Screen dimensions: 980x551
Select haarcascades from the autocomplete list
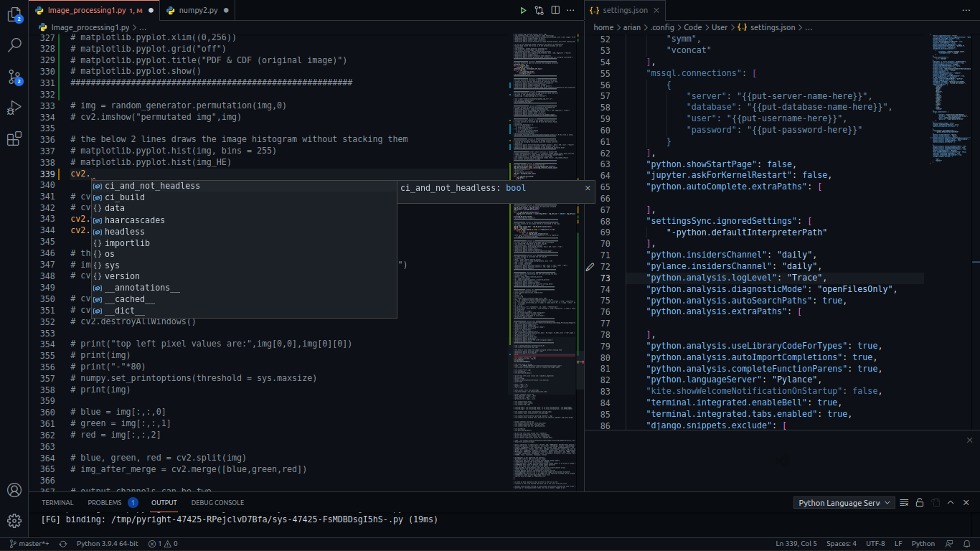coord(134,220)
